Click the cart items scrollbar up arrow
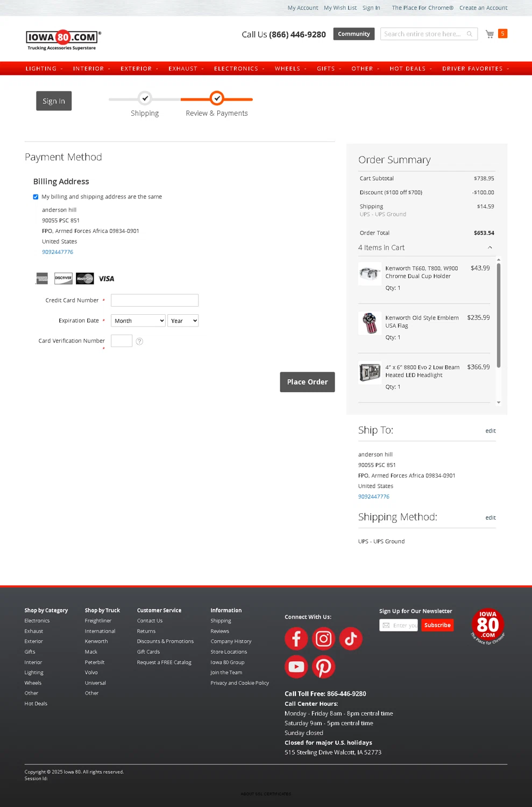 pyautogui.click(x=499, y=260)
